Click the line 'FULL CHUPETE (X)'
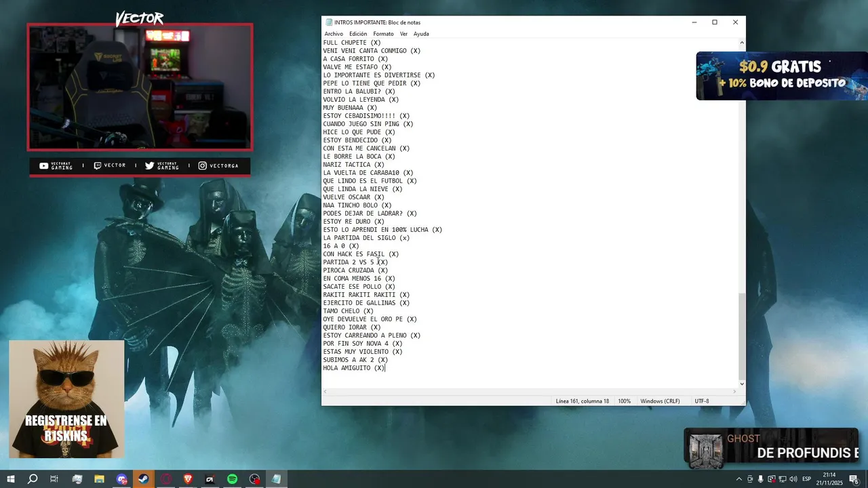Viewport: 868px width, 488px height. pyautogui.click(x=352, y=43)
